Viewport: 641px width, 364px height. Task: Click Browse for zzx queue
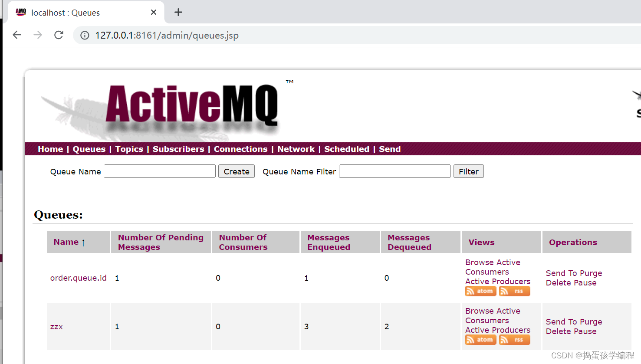click(x=478, y=311)
